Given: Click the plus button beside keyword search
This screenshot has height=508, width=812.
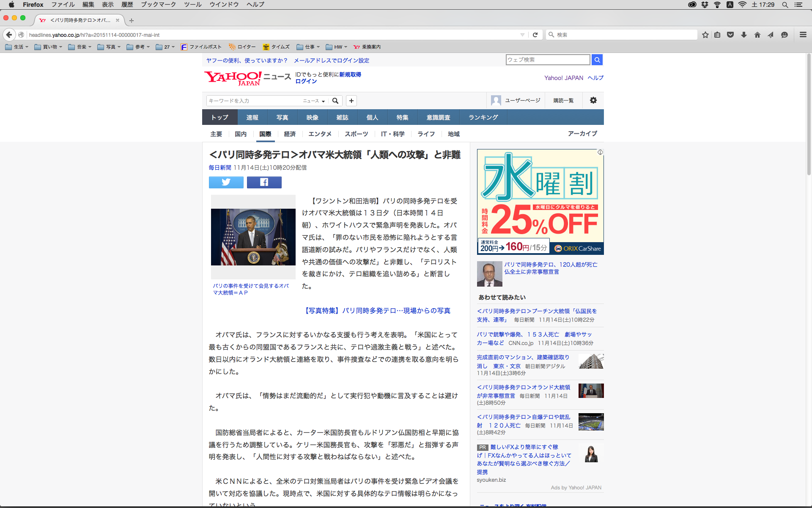Looking at the screenshot, I should click(x=351, y=101).
